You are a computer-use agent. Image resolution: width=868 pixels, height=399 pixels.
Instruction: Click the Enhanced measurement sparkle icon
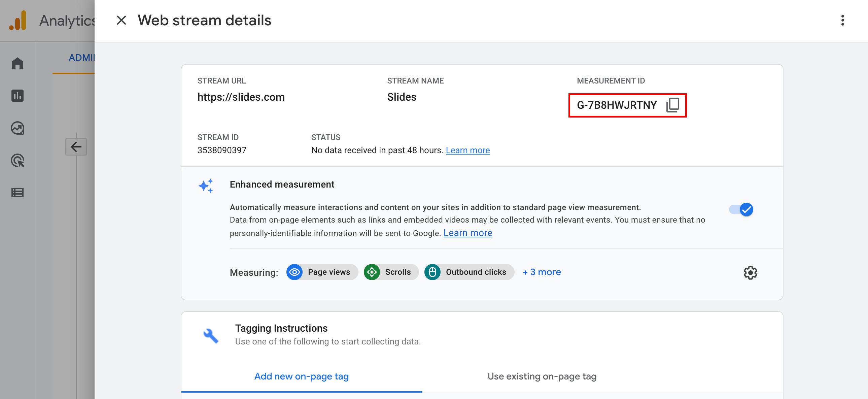click(206, 186)
